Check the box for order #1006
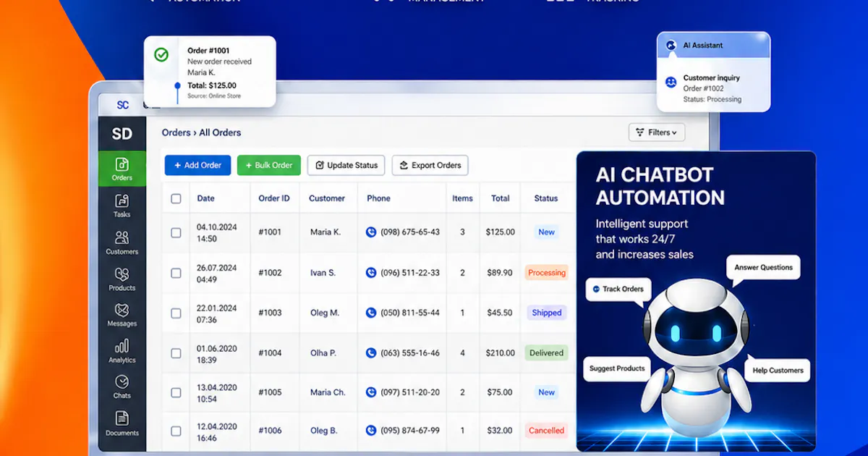Screen dimensions: 868x456 pos(176,431)
